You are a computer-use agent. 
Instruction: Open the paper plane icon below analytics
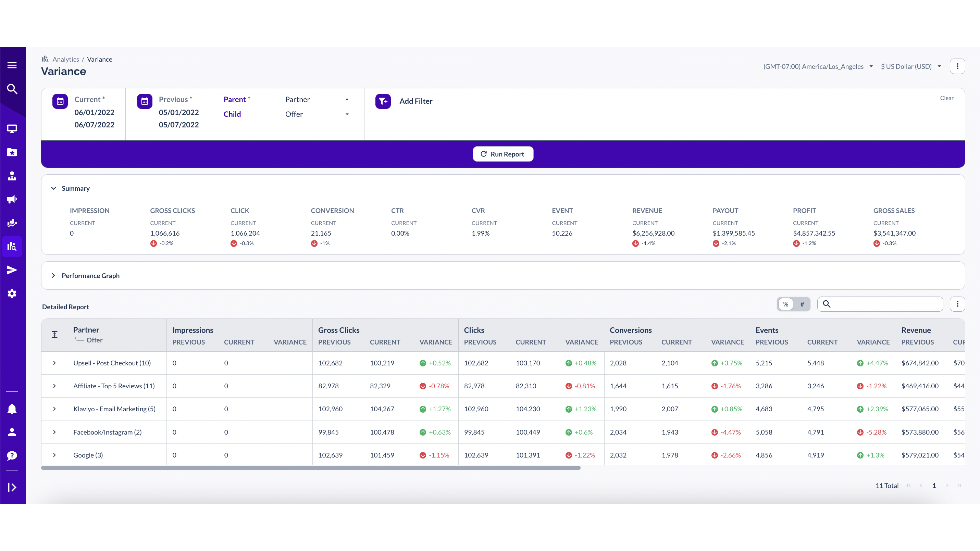pyautogui.click(x=12, y=270)
